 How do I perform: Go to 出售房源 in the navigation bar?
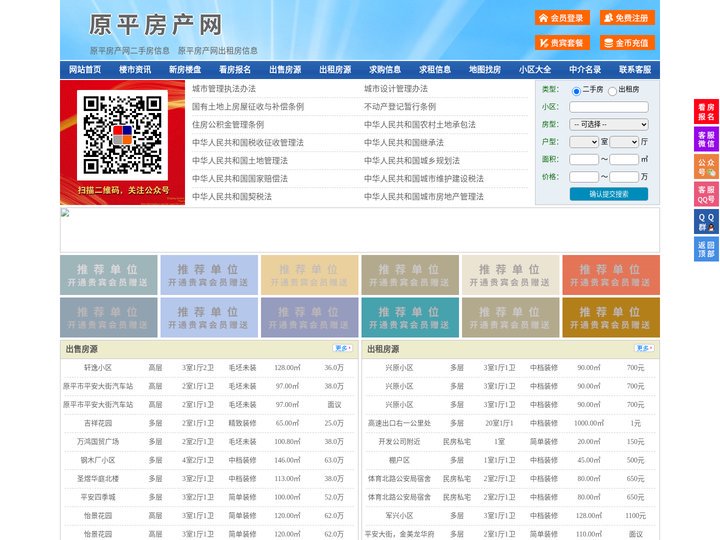pos(285,70)
